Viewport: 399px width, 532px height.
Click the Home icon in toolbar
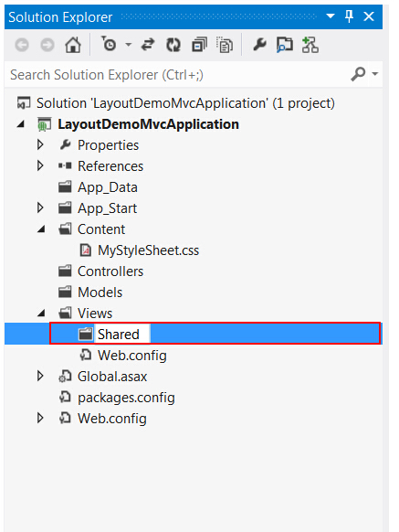click(73, 45)
